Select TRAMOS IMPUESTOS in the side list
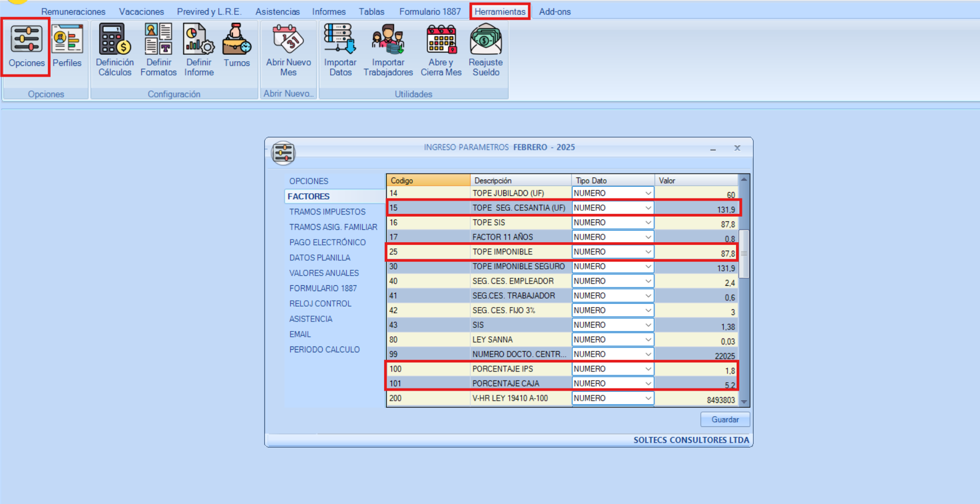The image size is (980, 504). [x=327, y=212]
